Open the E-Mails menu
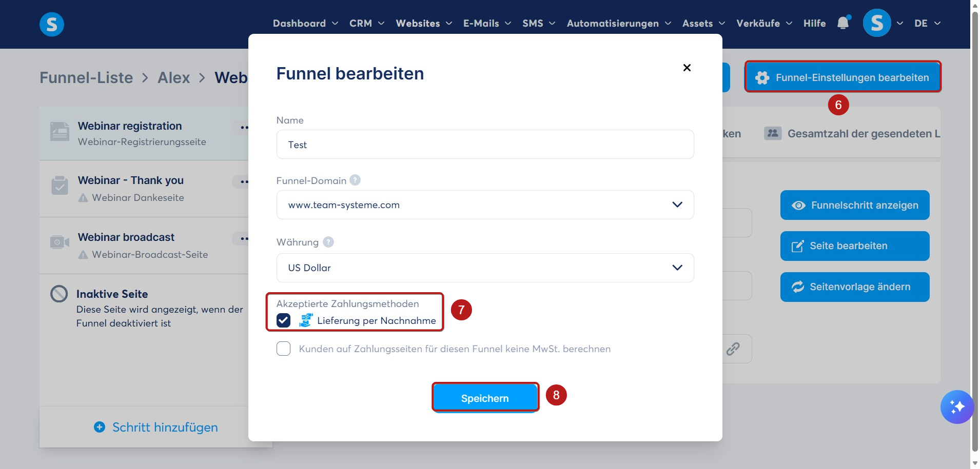Viewport: 980px width, 469px height. click(x=487, y=23)
